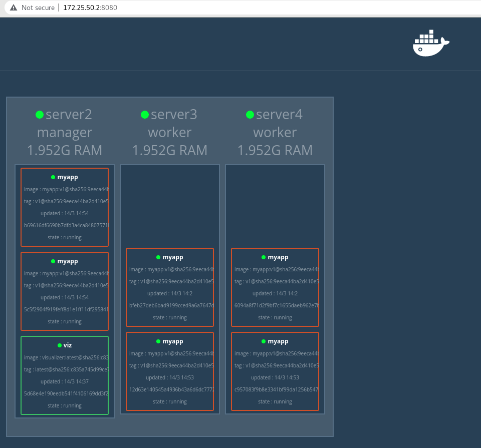
Task: Click the 1.952G RAM text under server3
Action: (x=170, y=151)
